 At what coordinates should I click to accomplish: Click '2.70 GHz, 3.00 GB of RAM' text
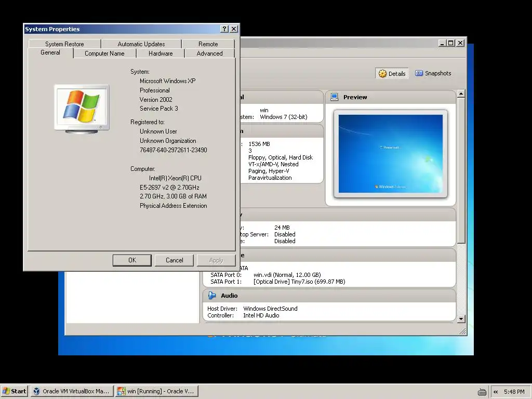(173, 196)
